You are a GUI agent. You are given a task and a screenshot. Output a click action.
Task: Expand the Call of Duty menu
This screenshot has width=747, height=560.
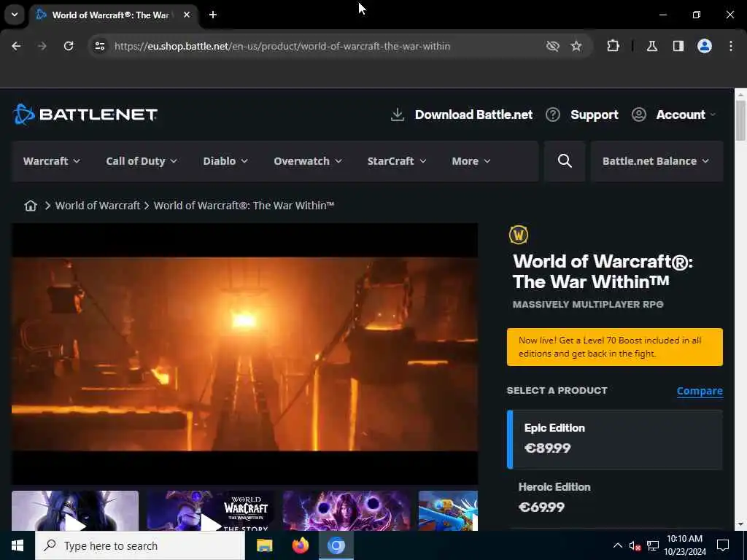(142, 161)
